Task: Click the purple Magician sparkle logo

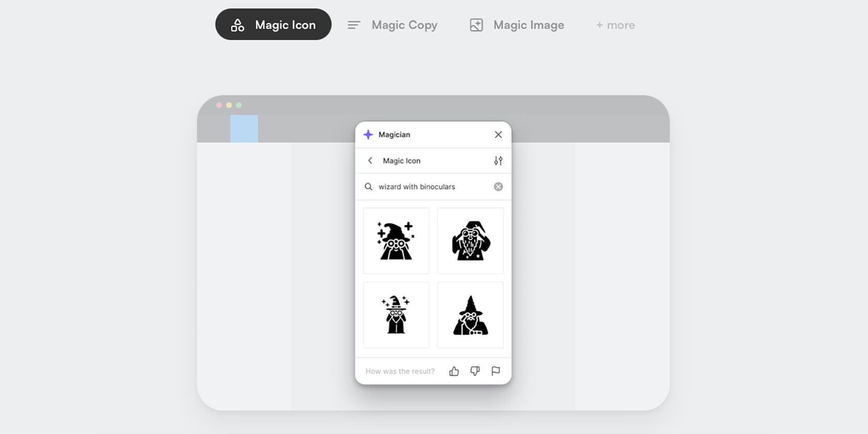Action: [368, 134]
